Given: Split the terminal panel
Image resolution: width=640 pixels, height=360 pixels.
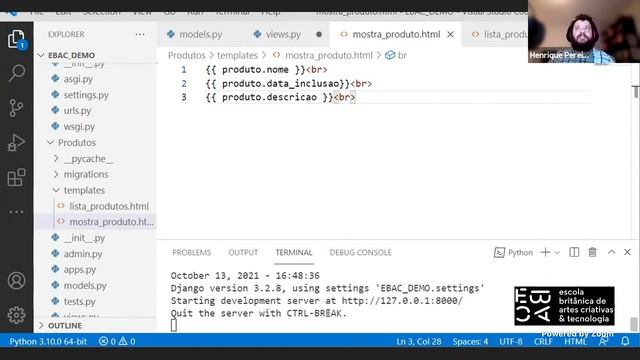Looking at the screenshot, I should (574, 252).
